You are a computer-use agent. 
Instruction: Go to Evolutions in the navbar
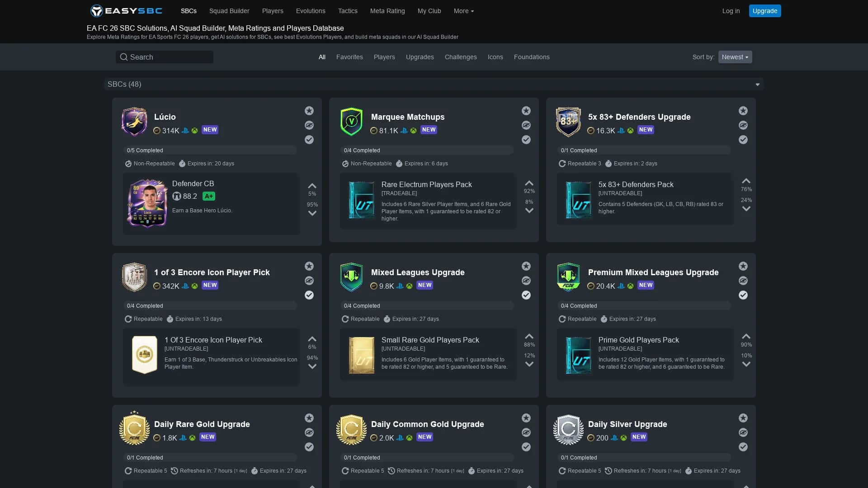[x=311, y=11]
